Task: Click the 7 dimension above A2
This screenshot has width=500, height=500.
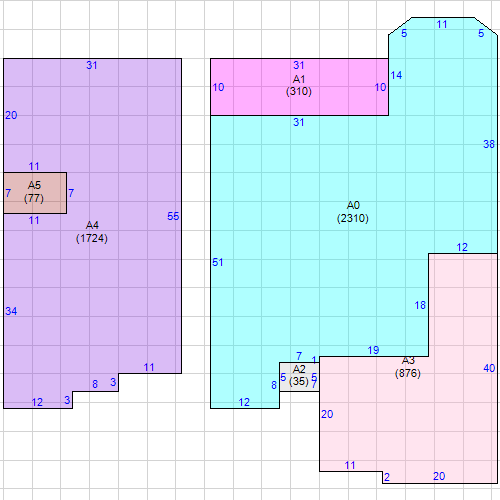Action: coord(299,356)
